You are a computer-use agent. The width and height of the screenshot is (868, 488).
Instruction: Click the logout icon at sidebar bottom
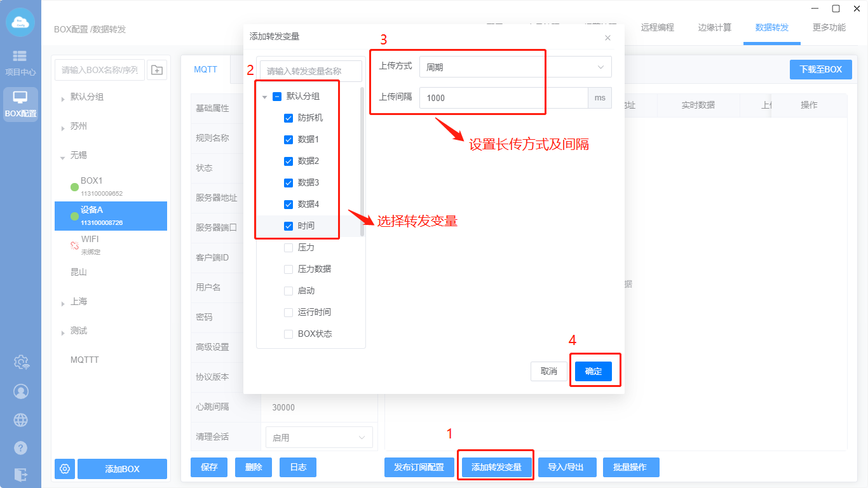point(21,474)
